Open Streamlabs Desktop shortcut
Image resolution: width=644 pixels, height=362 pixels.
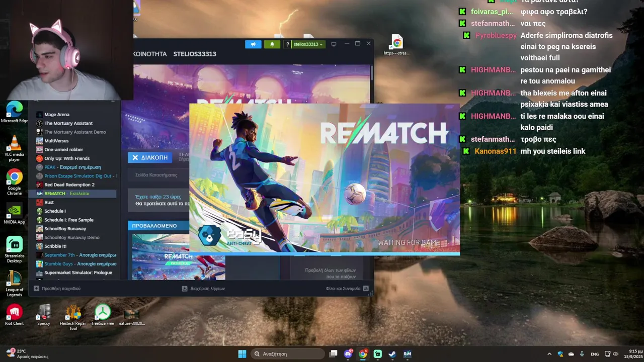coord(14,249)
